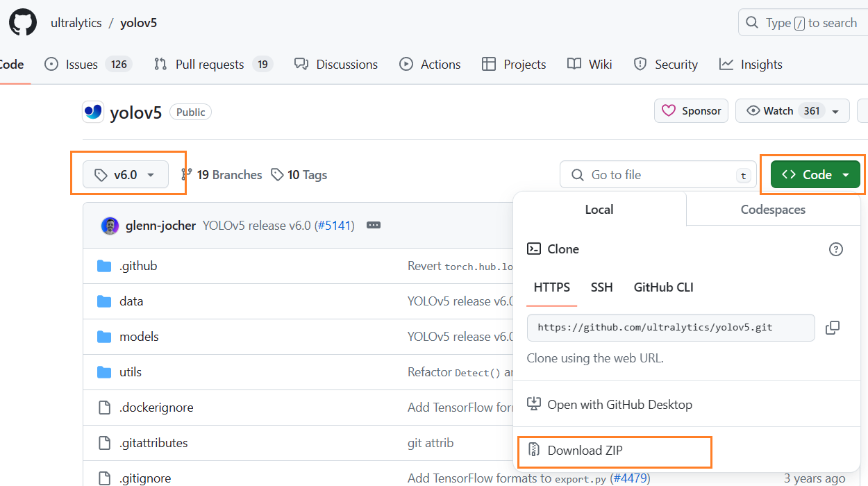Open the clone help question icon
The height and width of the screenshot is (486, 868).
click(836, 249)
